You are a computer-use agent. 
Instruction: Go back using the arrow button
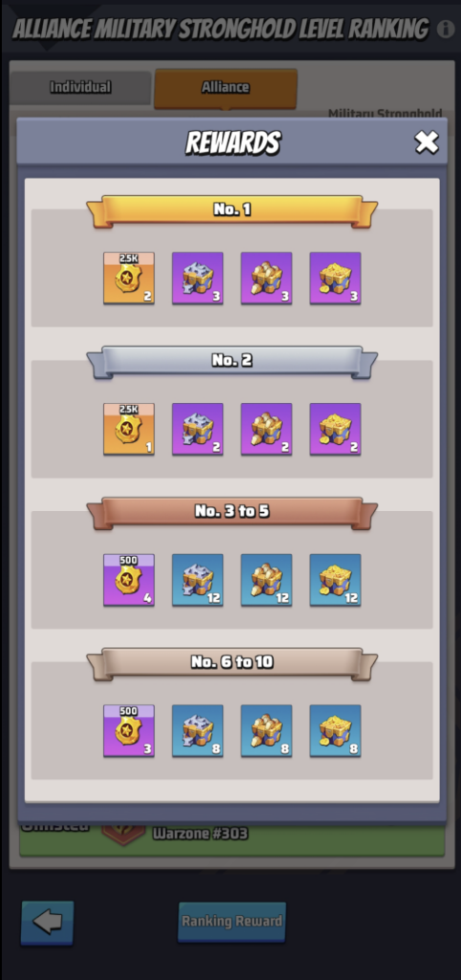point(48,923)
